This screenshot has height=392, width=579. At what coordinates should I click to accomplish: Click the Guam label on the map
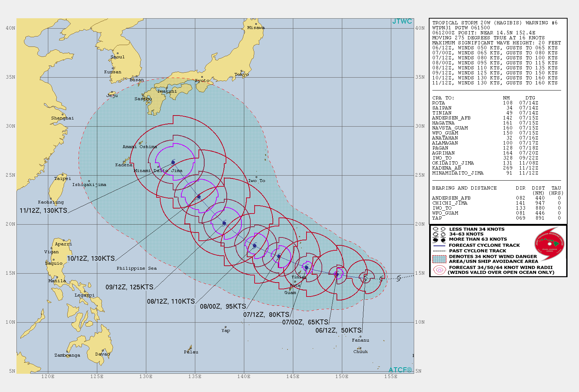point(290,293)
